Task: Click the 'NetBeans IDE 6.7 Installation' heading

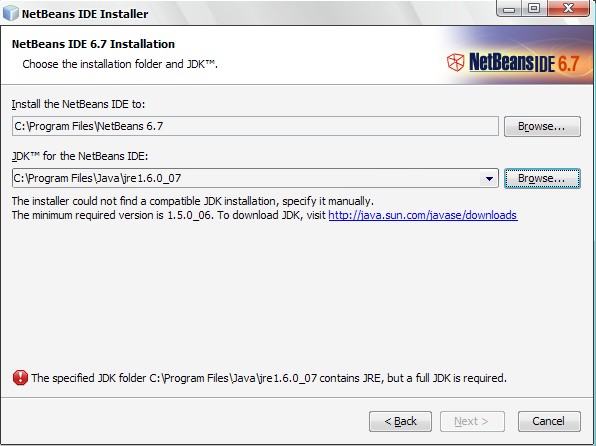Action: (94, 44)
